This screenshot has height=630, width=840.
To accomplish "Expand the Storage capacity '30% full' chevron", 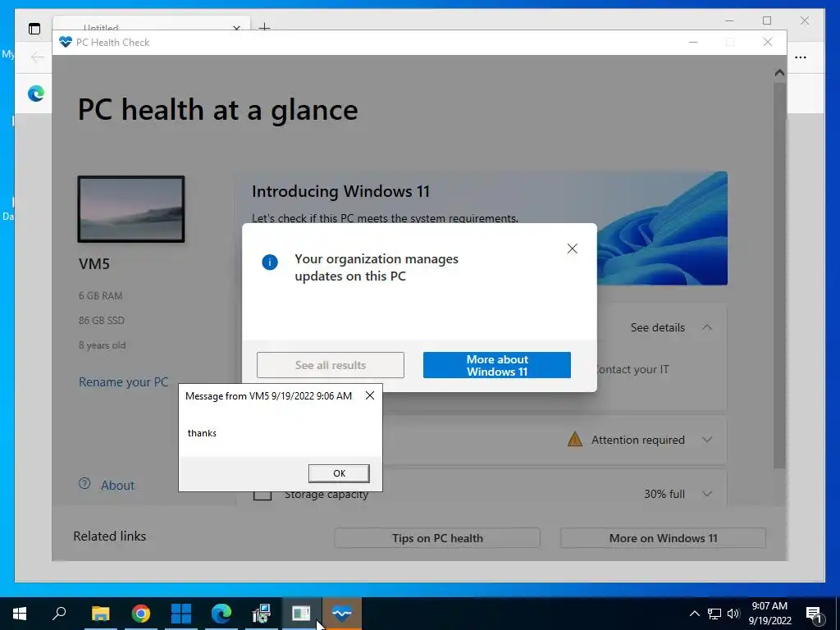I will pos(707,494).
